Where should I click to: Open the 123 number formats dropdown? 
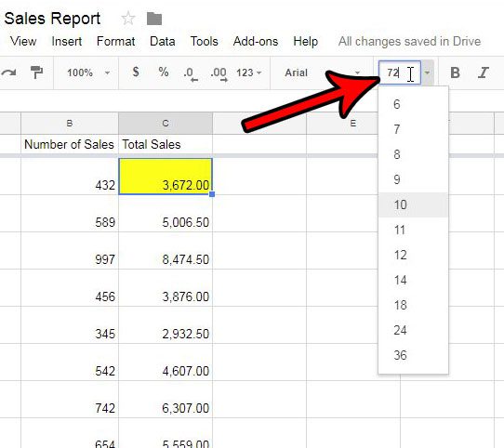[x=248, y=72]
